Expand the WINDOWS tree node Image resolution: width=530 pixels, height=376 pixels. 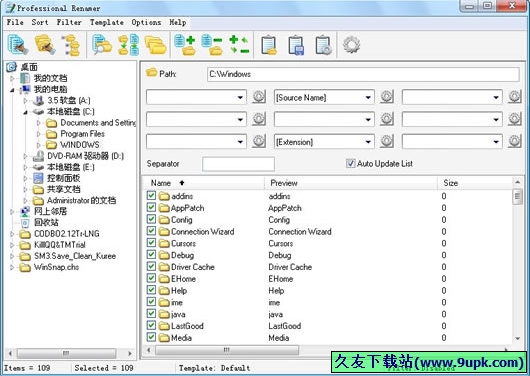coord(39,145)
